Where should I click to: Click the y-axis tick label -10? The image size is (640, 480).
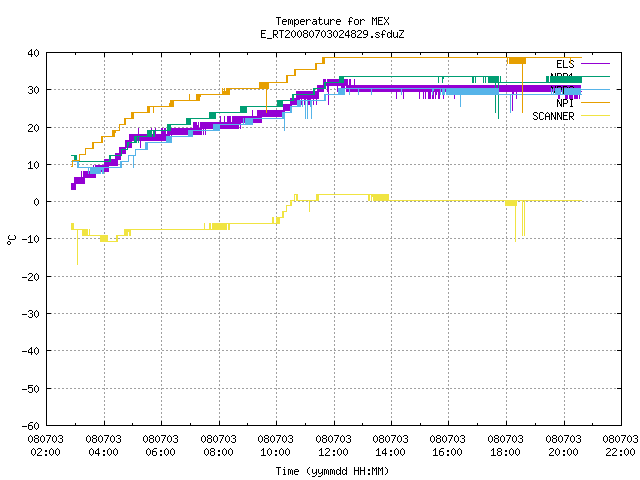tap(31, 239)
